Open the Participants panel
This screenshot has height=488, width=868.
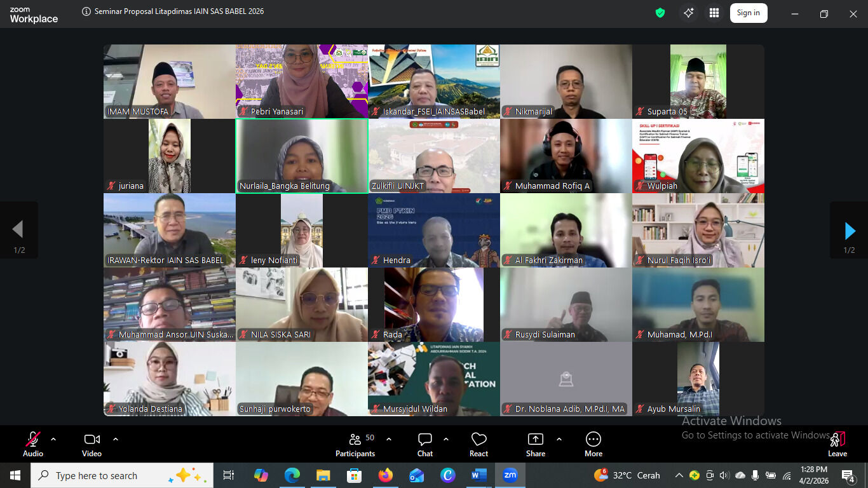point(355,444)
